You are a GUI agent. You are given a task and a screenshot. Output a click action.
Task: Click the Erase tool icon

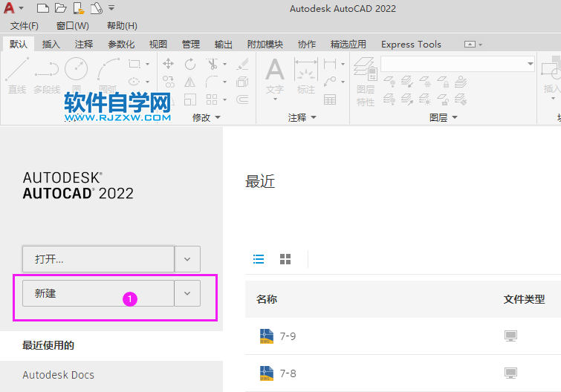(242, 65)
